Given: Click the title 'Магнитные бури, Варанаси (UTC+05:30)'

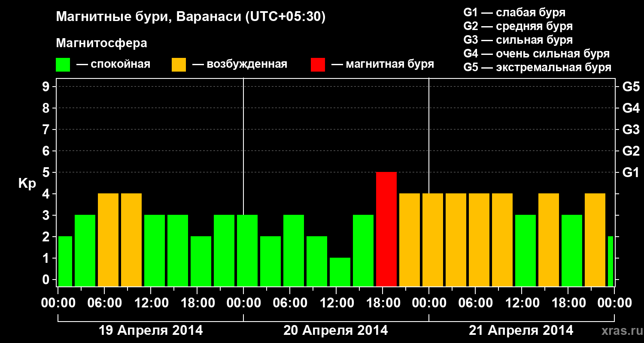Looking at the screenshot, I should tap(191, 17).
